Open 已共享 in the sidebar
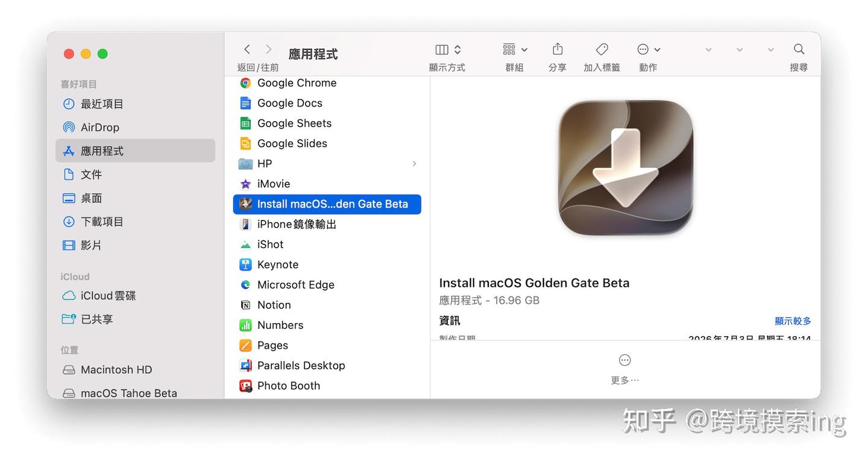The height and width of the screenshot is (461, 868). click(x=135, y=319)
